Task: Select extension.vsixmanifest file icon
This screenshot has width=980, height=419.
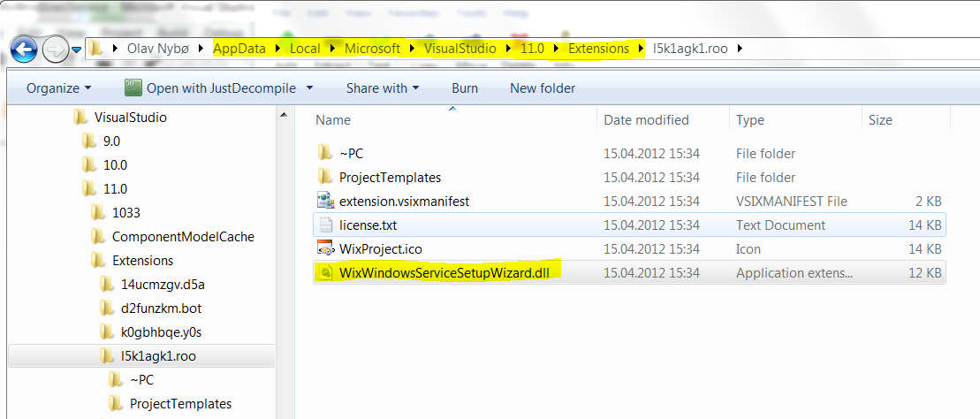Action: (x=325, y=201)
